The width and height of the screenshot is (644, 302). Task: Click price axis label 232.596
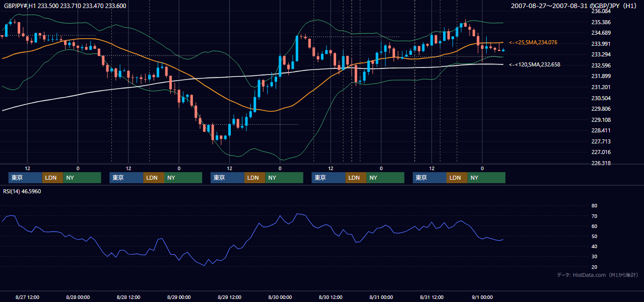601,65
